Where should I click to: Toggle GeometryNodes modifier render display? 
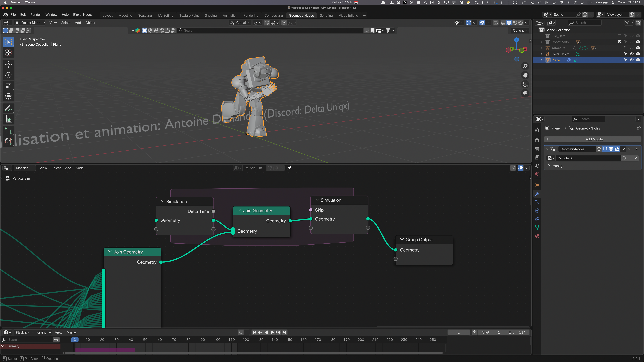[x=617, y=149]
